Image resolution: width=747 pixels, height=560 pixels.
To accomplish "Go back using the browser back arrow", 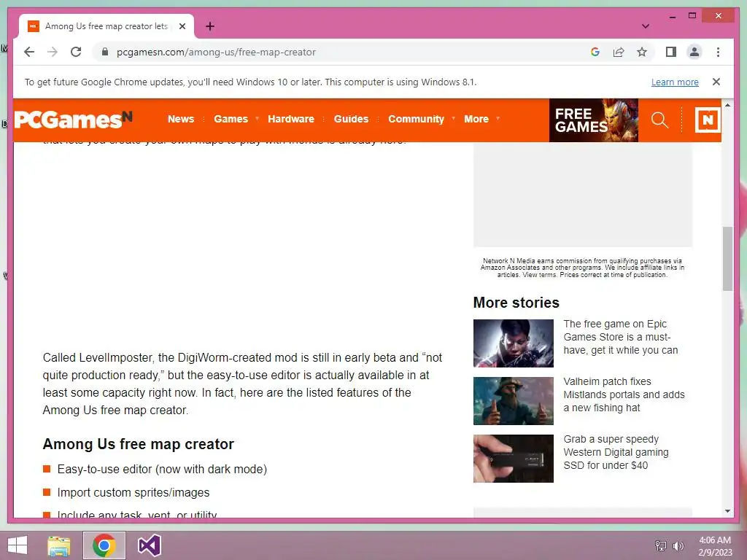I will click(29, 52).
